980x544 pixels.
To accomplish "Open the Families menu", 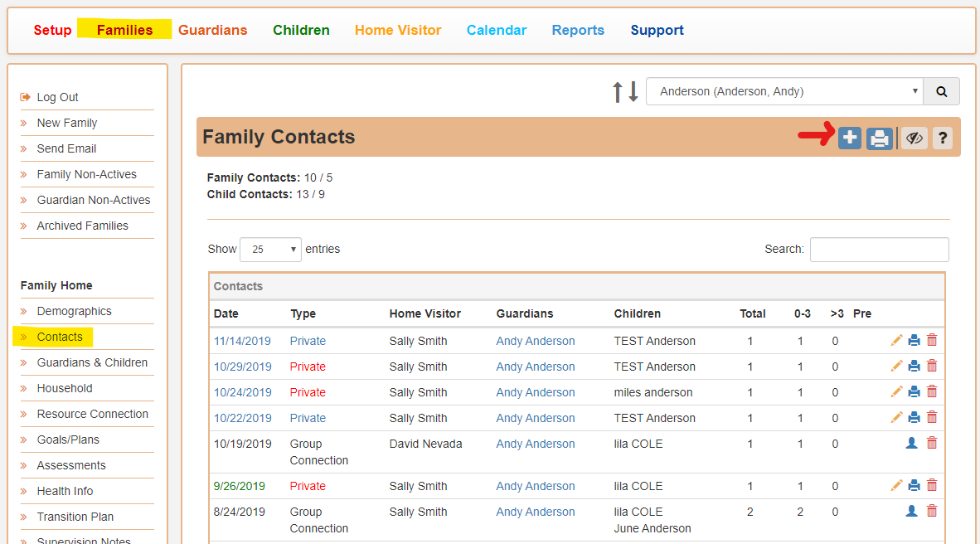I will [x=124, y=30].
